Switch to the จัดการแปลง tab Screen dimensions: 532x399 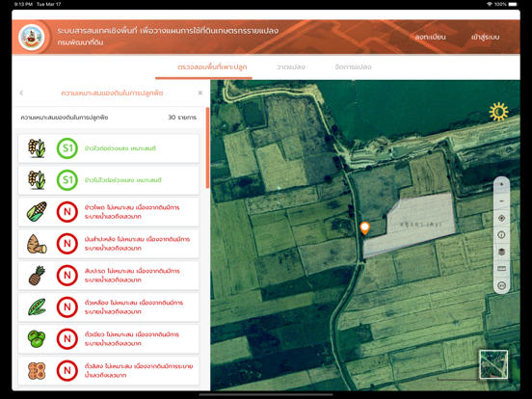(353, 67)
